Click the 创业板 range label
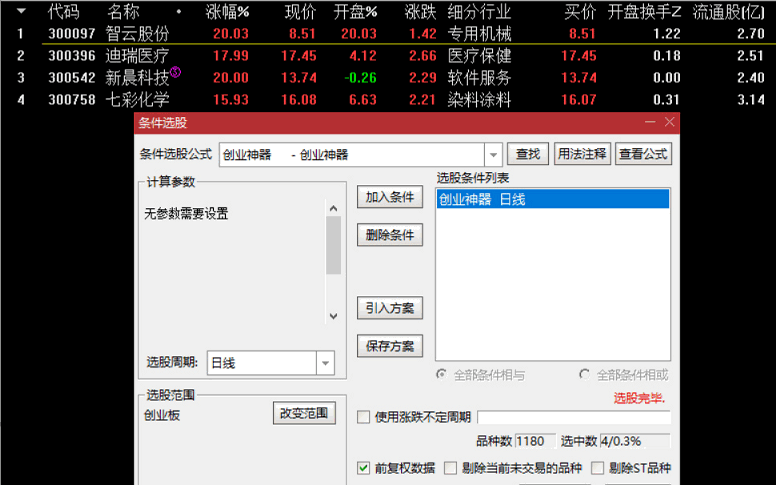This screenshot has height=485, width=776. click(x=162, y=415)
